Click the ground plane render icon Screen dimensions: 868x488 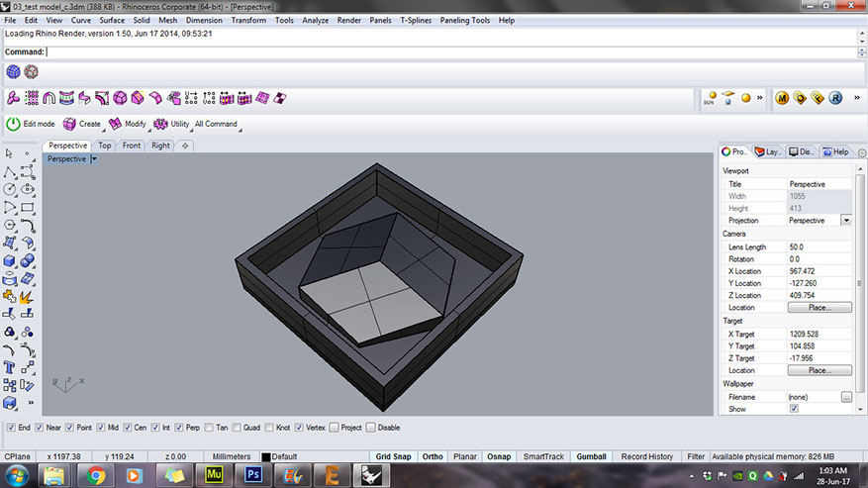tap(727, 98)
